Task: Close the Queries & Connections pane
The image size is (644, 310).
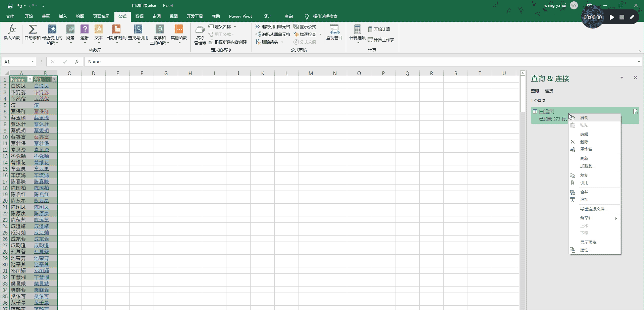Action: click(635, 77)
